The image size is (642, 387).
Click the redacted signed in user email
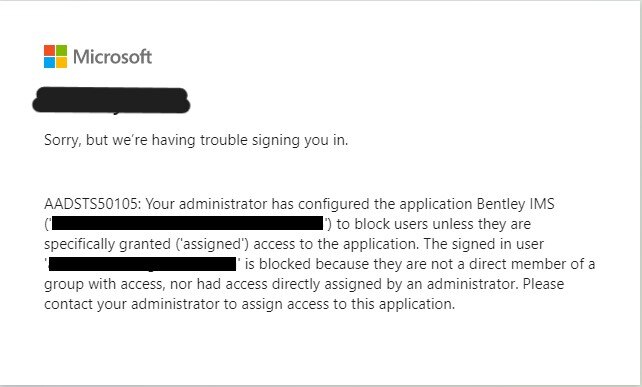pos(142,264)
